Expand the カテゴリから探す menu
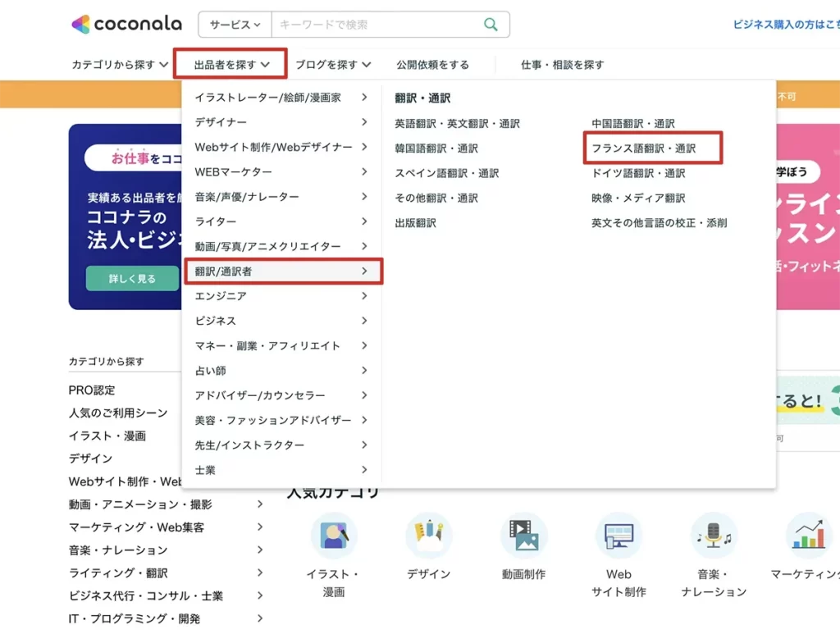The height and width of the screenshot is (634, 840). click(120, 64)
